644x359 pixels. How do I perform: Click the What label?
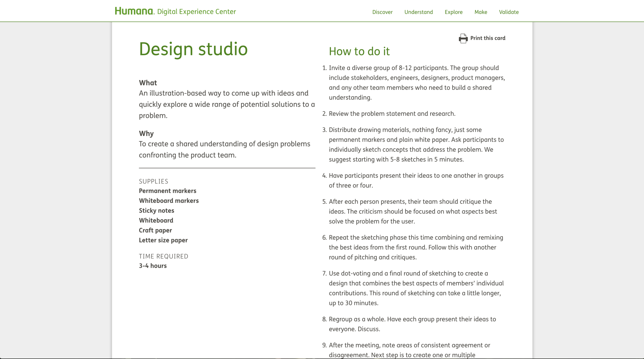[148, 83]
